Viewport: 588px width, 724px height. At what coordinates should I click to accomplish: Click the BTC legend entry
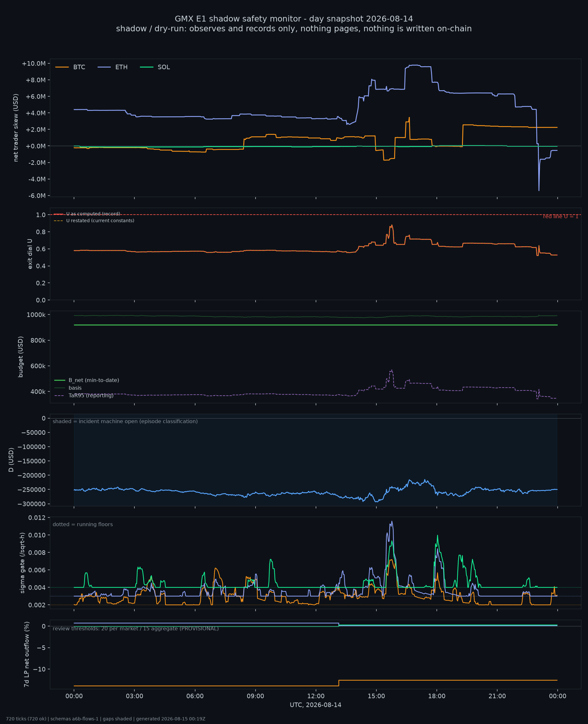[x=70, y=67]
